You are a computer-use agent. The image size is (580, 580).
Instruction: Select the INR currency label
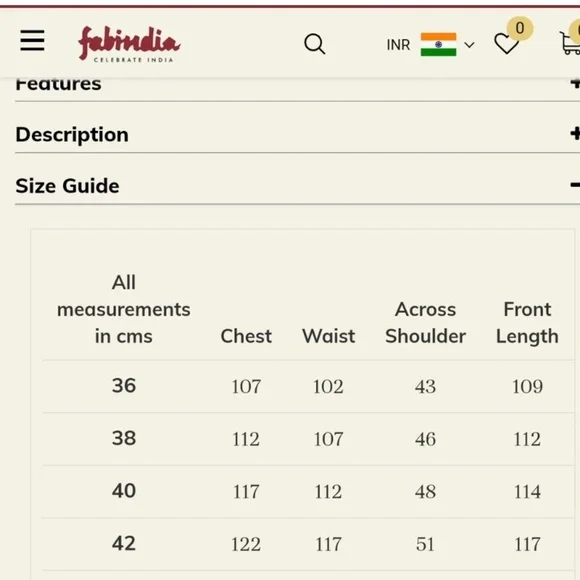tap(398, 45)
